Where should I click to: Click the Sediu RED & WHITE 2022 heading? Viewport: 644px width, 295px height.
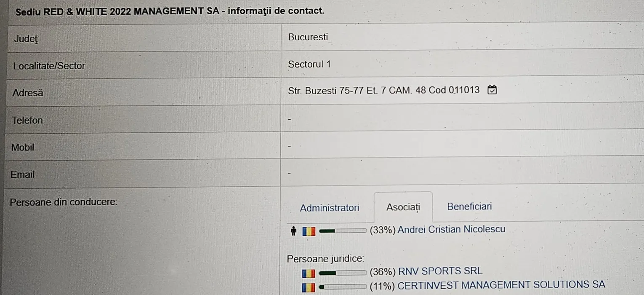tap(170, 11)
